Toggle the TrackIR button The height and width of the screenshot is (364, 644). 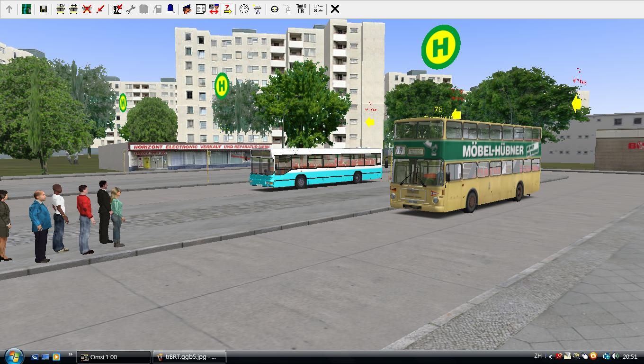[301, 9]
